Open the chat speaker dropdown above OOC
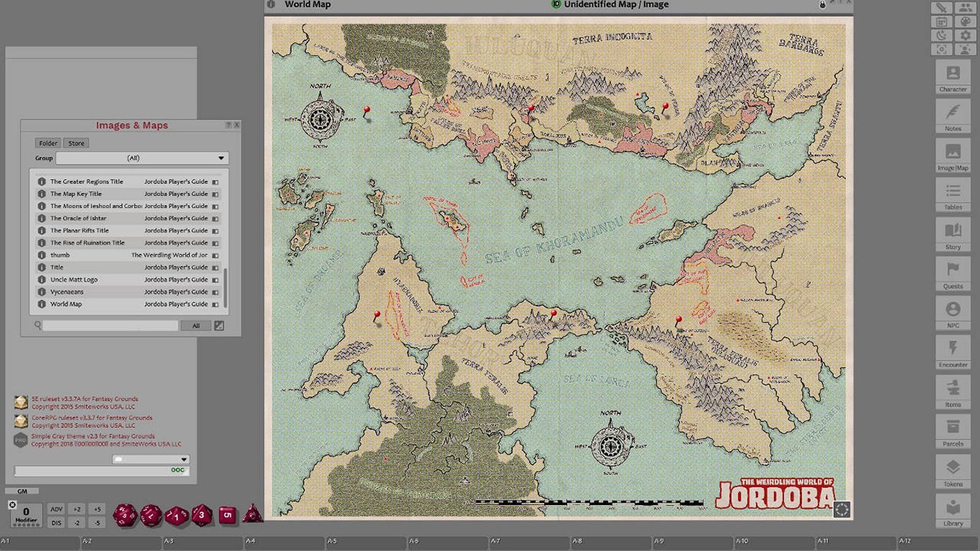Image resolution: width=980 pixels, height=551 pixels. click(151, 459)
